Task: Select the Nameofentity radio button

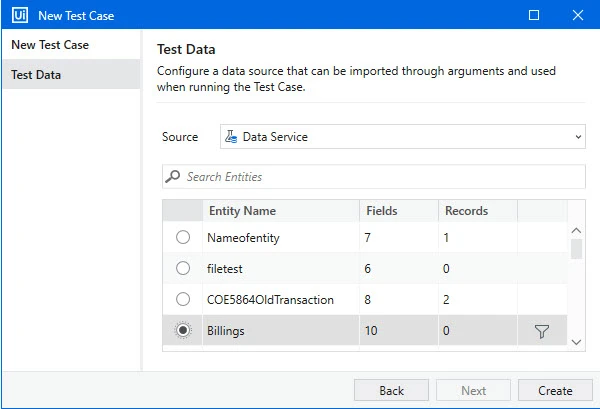Action: click(183, 237)
